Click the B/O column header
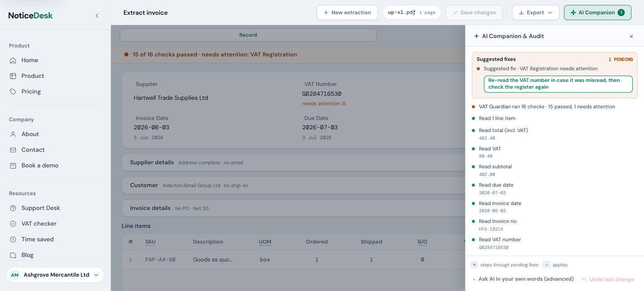This screenshot has height=291, width=644. point(422,242)
